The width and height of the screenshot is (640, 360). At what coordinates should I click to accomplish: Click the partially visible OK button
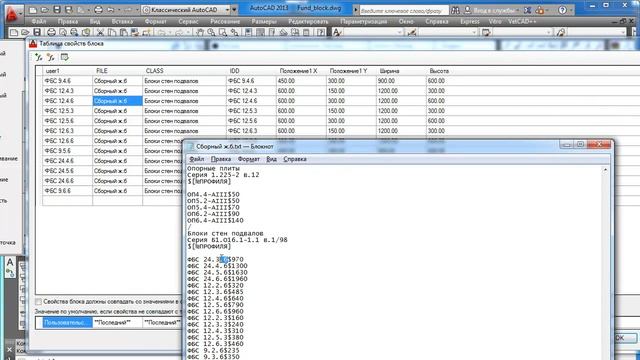625,338
